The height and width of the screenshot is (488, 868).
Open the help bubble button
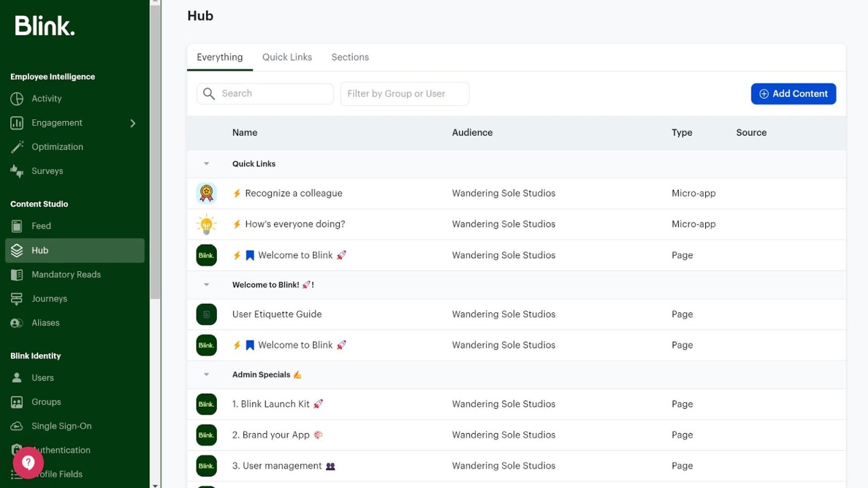coord(28,463)
